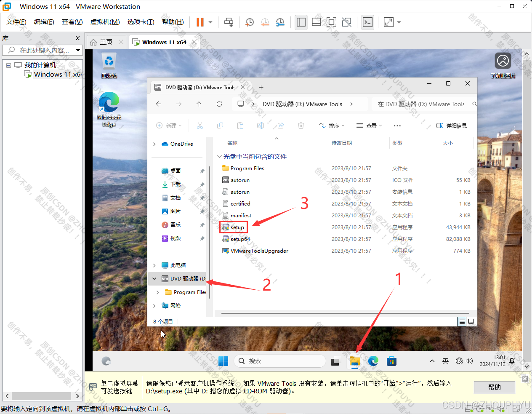Open the console view icon
The height and width of the screenshot is (414, 532).
[367, 22]
